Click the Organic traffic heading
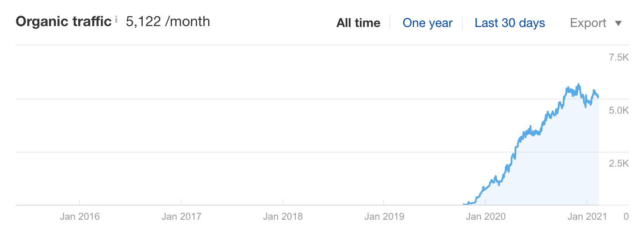The height and width of the screenshot is (233, 644). click(63, 22)
